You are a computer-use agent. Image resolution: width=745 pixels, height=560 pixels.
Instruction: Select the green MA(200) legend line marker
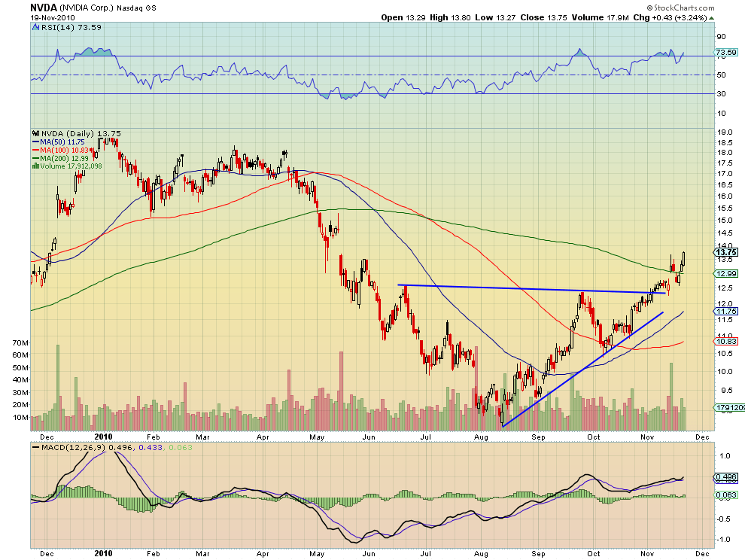[35, 158]
